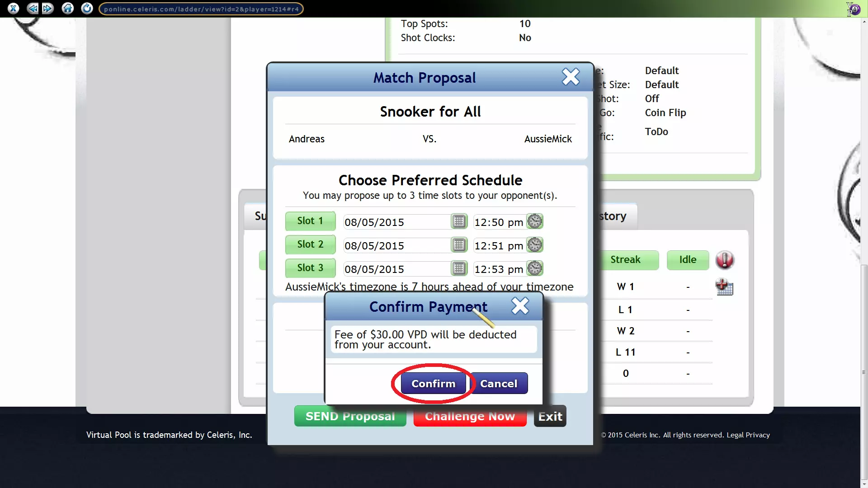Close the Confirm Payment dialog
This screenshot has width=868, height=488.
(520, 306)
